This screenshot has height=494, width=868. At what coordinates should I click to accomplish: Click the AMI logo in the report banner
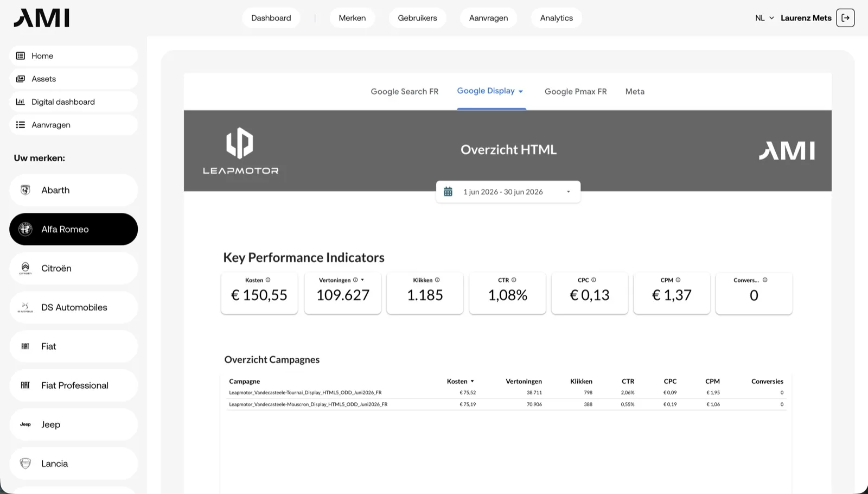coord(787,150)
